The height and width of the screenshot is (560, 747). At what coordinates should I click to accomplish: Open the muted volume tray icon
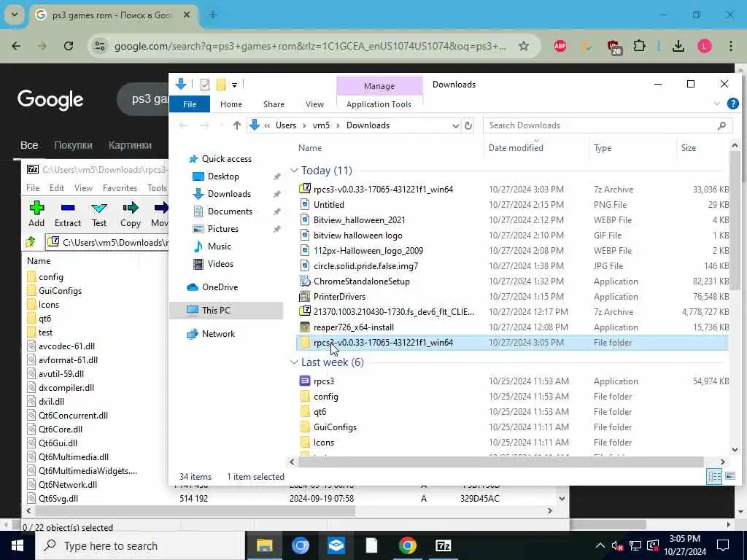(617, 545)
